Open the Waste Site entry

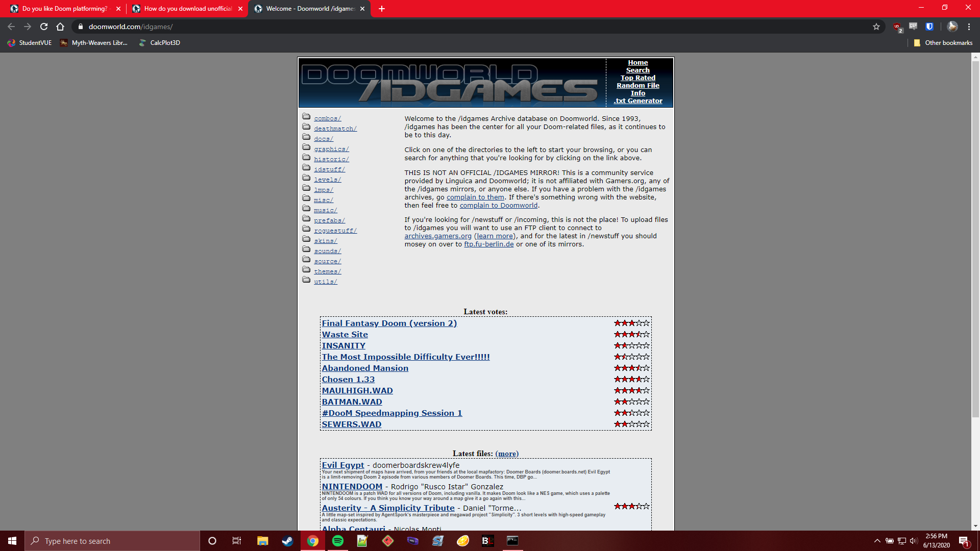pos(345,334)
